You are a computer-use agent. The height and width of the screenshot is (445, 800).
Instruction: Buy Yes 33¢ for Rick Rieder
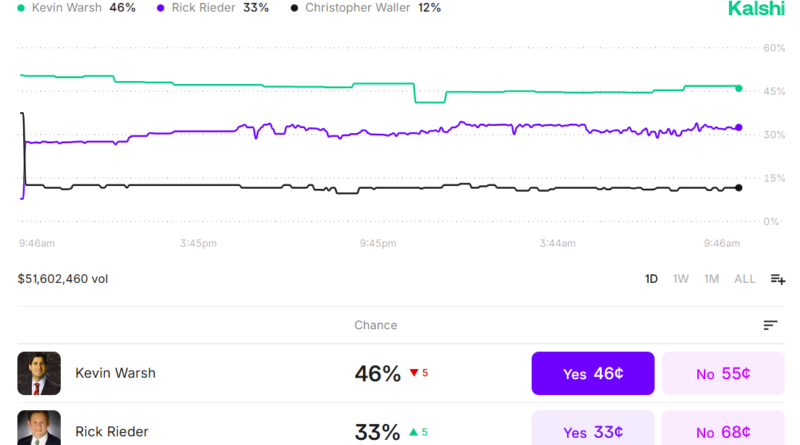coord(593,431)
